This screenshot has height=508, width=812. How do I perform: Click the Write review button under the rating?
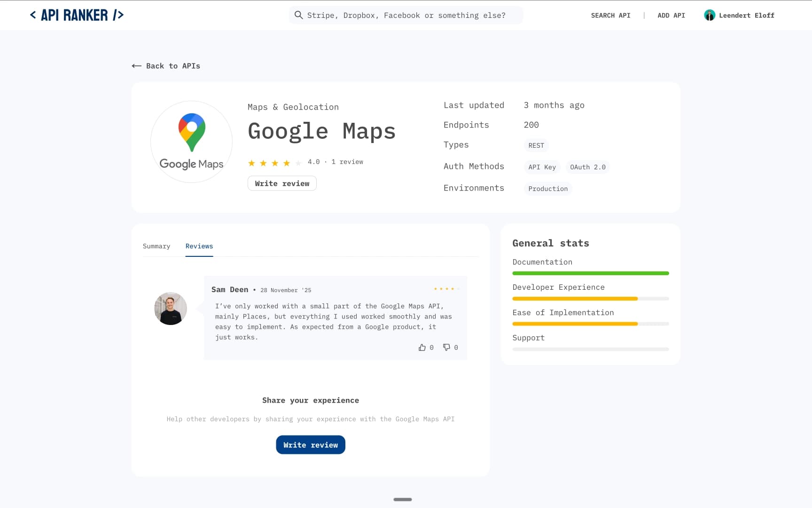(282, 183)
